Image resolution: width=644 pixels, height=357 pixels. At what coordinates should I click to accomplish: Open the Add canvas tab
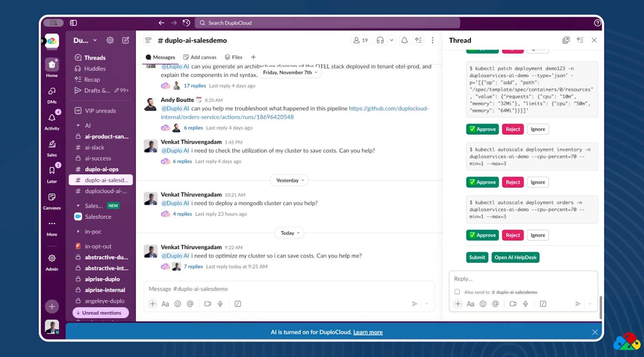coord(200,57)
